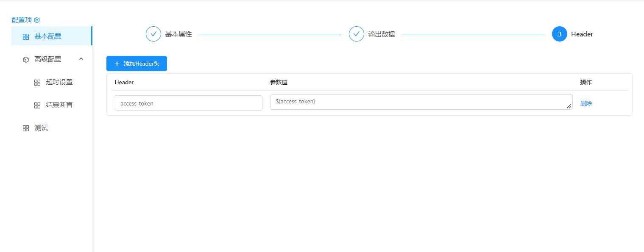Screen dimensions: 644x252
Task: Click the grid icon beside 超时设置
Action: [x=37, y=83]
